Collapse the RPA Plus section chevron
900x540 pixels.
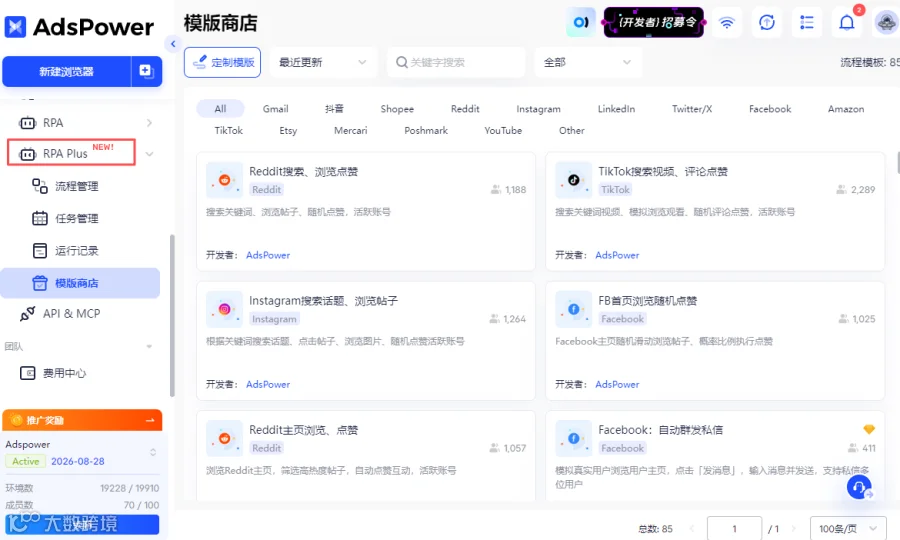149,154
